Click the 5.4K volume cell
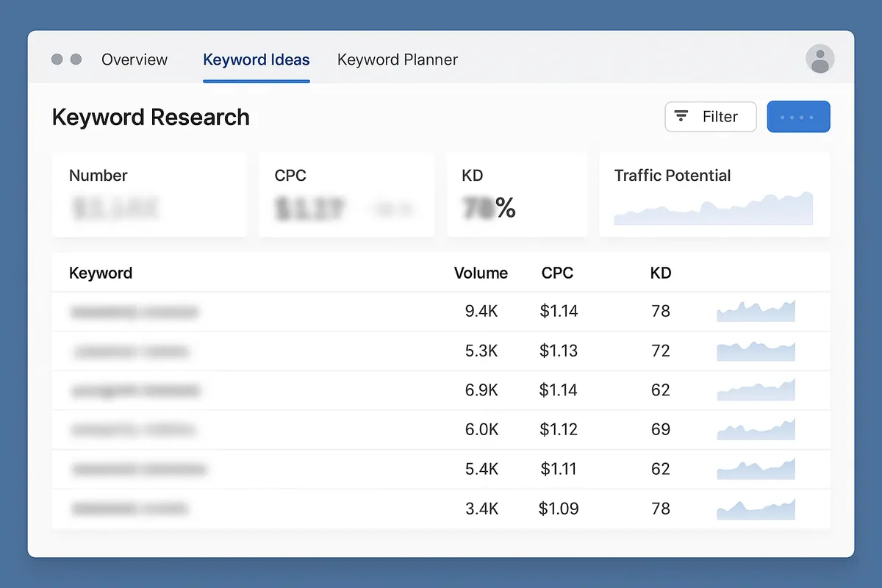 481,469
